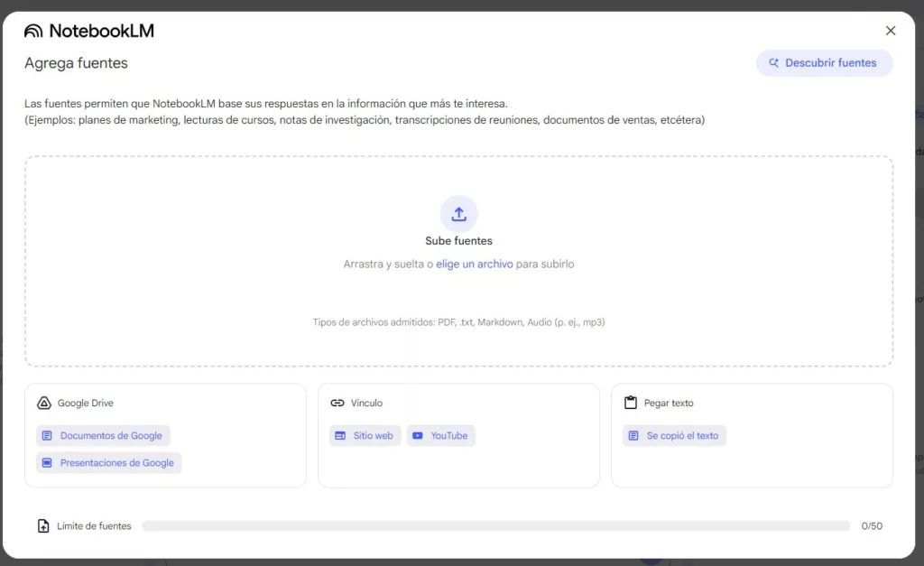Image resolution: width=924 pixels, height=566 pixels.
Task: Click the Sube fuentes label
Action: (x=459, y=240)
